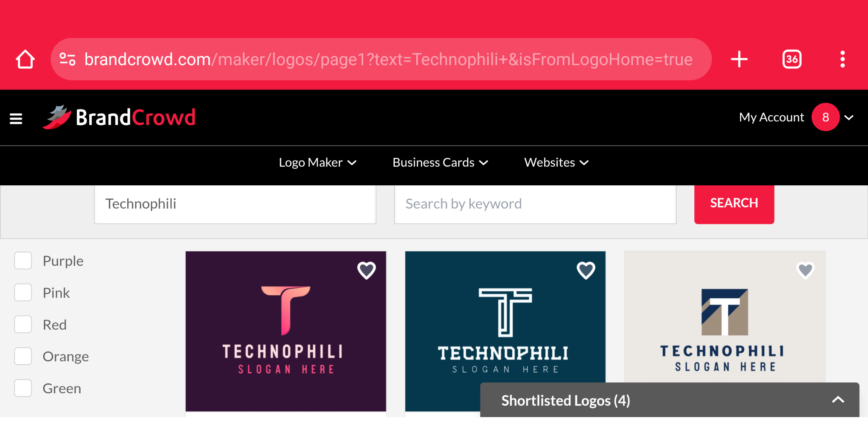Favorite the beige Technophili logo
The image size is (868, 434).
(805, 270)
